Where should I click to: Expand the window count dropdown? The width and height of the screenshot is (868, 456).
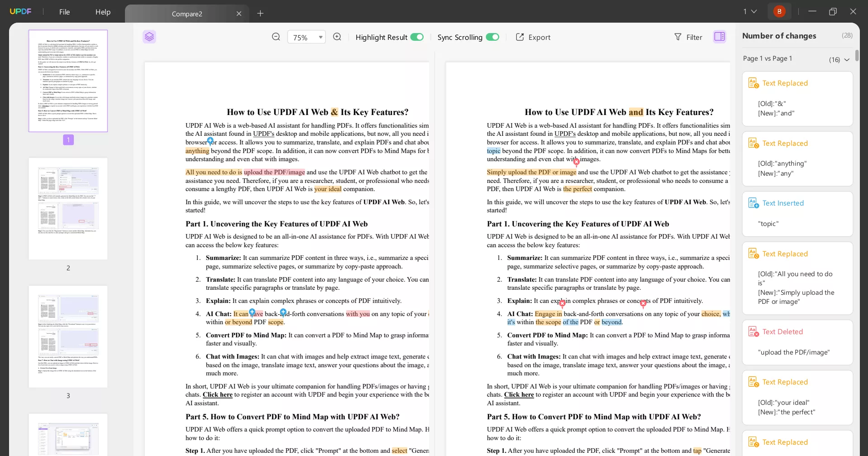point(754,11)
